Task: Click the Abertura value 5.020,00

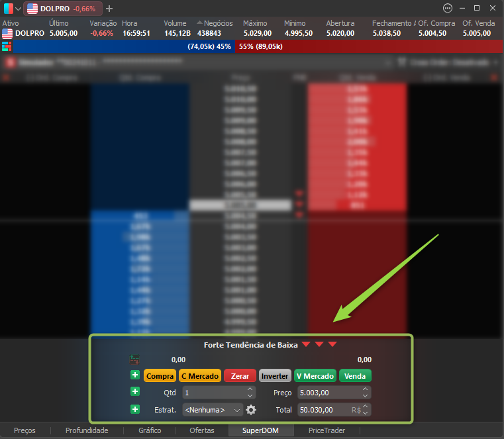Action: pos(340,33)
